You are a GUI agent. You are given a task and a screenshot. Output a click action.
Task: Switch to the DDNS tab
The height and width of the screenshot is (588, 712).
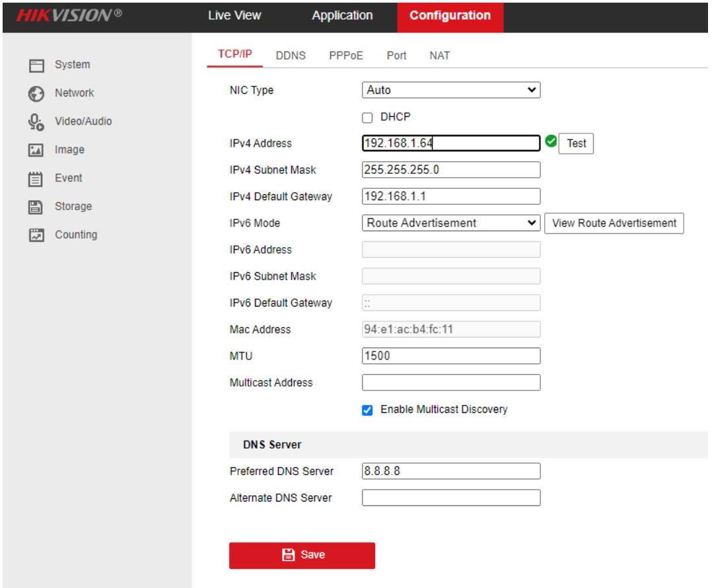point(291,55)
